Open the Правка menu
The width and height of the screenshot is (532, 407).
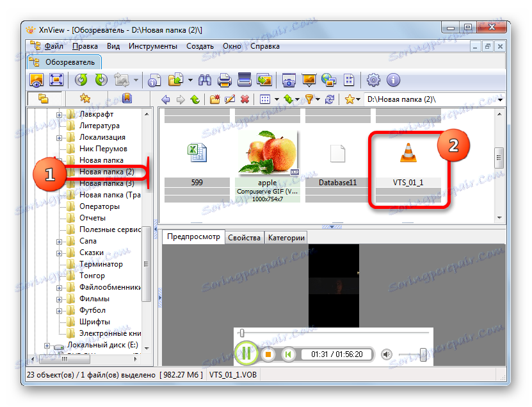click(x=85, y=46)
